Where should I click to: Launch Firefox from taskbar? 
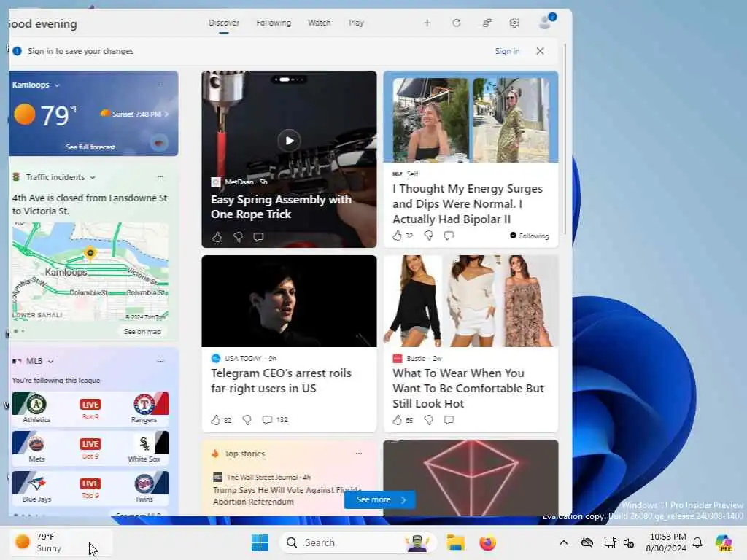tap(487, 542)
